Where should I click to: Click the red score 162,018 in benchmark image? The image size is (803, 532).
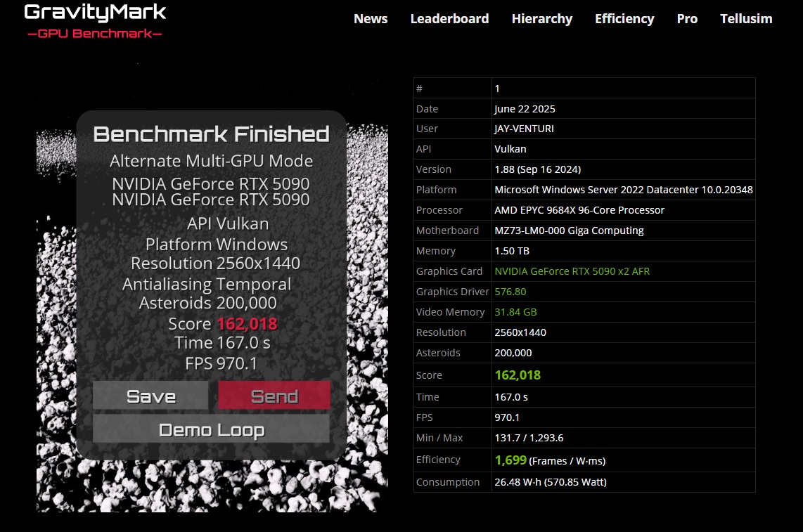click(247, 324)
